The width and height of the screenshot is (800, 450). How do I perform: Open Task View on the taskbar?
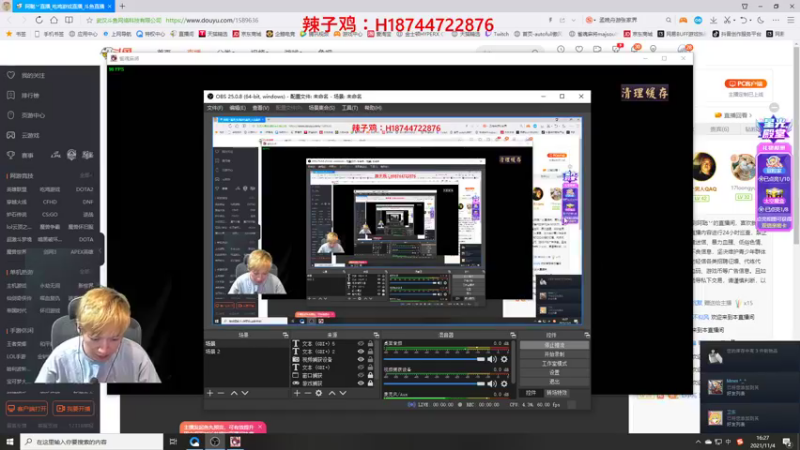click(x=173, y=442)
